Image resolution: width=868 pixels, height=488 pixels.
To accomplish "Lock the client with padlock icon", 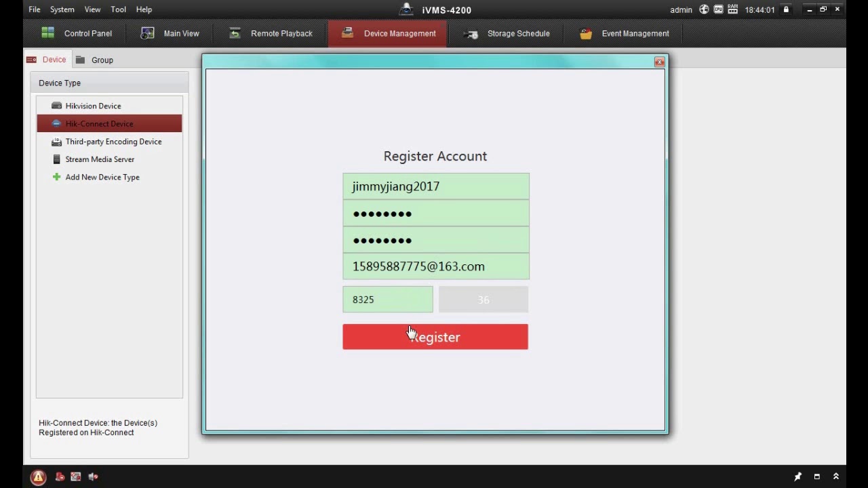I will point(786,9).
